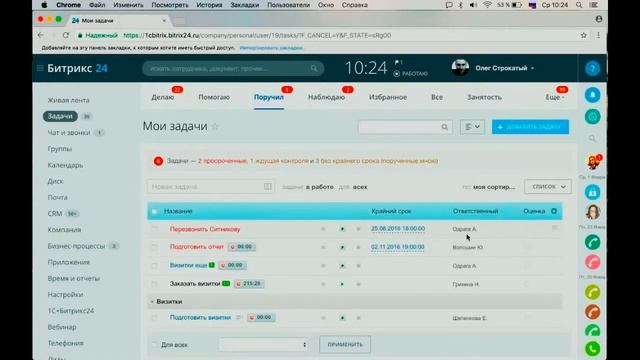Viewport: 640px width, 360px height.
Task: Open the group action select box
Action: click(x=263, y=345)
